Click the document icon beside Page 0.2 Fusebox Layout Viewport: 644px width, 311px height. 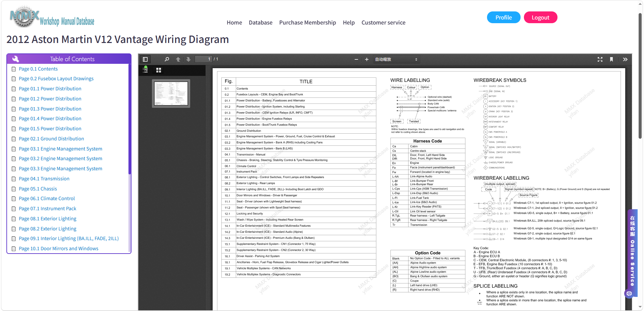tap(14, 79)
